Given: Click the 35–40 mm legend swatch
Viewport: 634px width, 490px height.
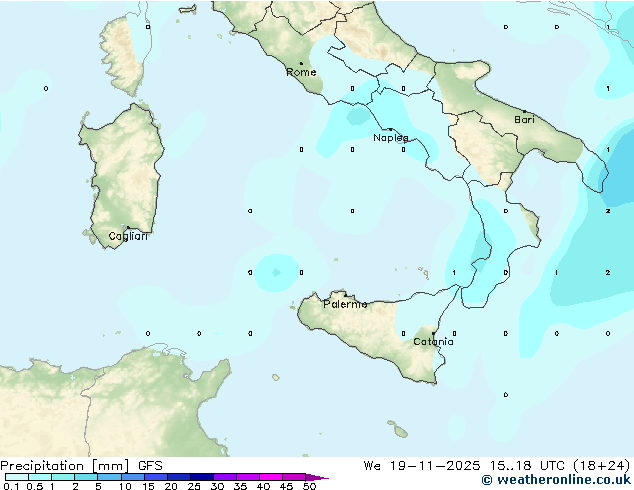Looking at the screenshot, I should (247, 477).
